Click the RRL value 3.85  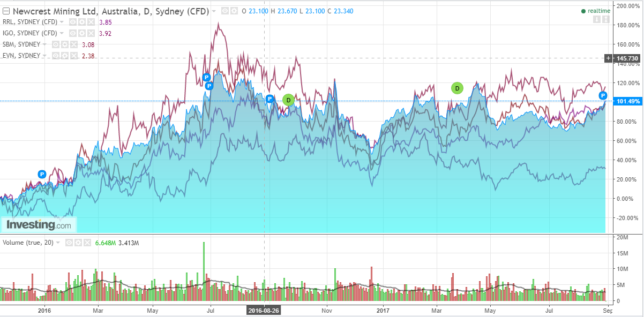tap(106, 22)
